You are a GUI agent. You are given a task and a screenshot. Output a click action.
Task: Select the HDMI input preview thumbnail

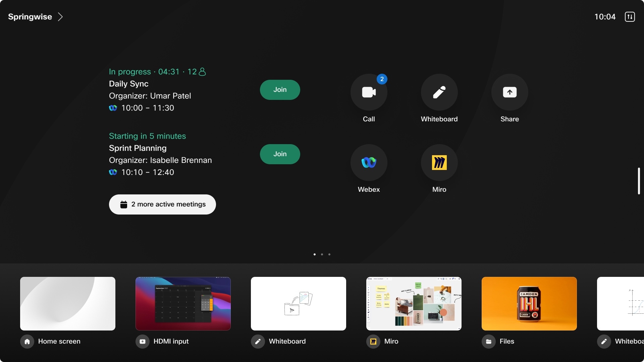click(183, 304)
